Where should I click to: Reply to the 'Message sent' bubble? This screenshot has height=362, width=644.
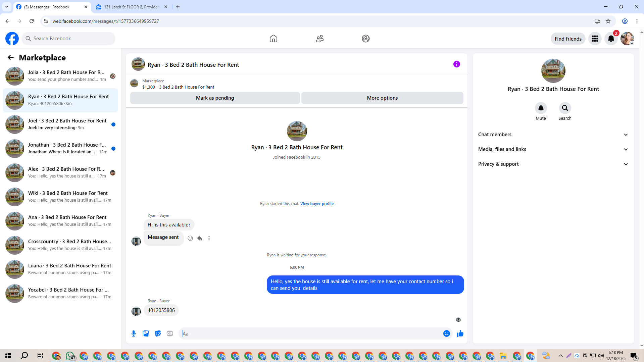[x=200, y=238]
